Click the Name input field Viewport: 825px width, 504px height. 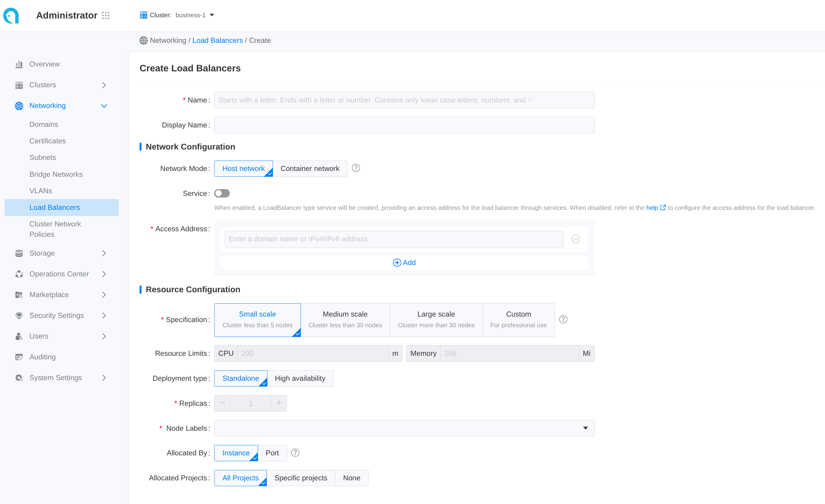point(404,100)
